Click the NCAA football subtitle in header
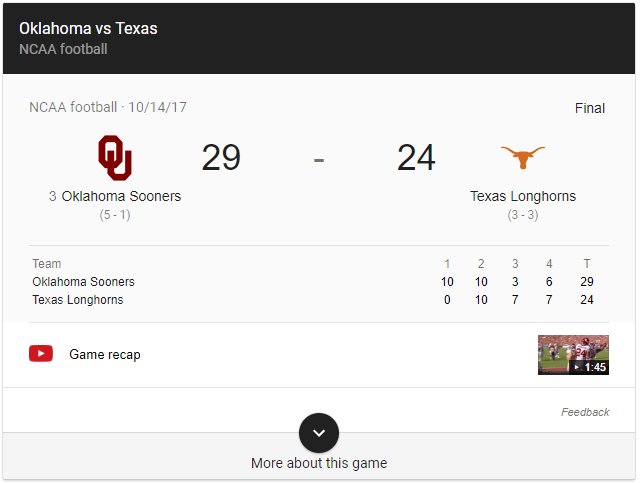This screenshot has width=640, height=483. [x=63, y=49]
